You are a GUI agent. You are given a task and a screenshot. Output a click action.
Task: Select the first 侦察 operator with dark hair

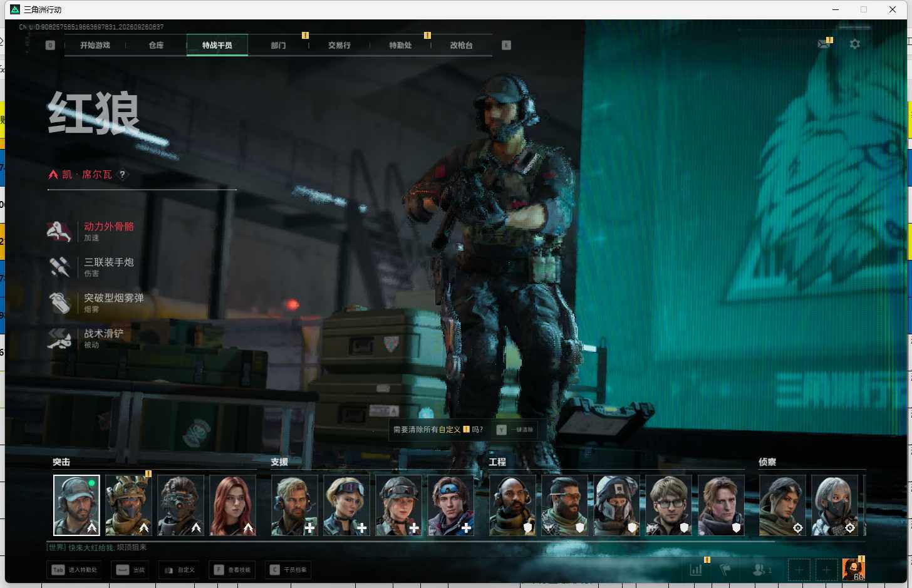pyautogui.click(x=782, y=505)
